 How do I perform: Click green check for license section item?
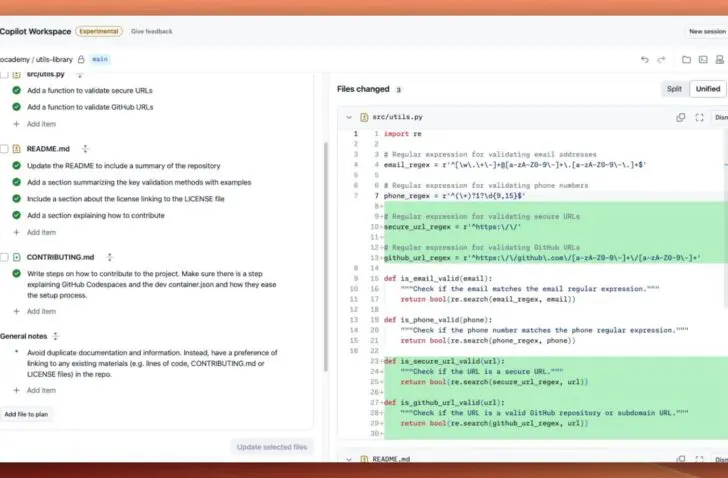[17, 199]
